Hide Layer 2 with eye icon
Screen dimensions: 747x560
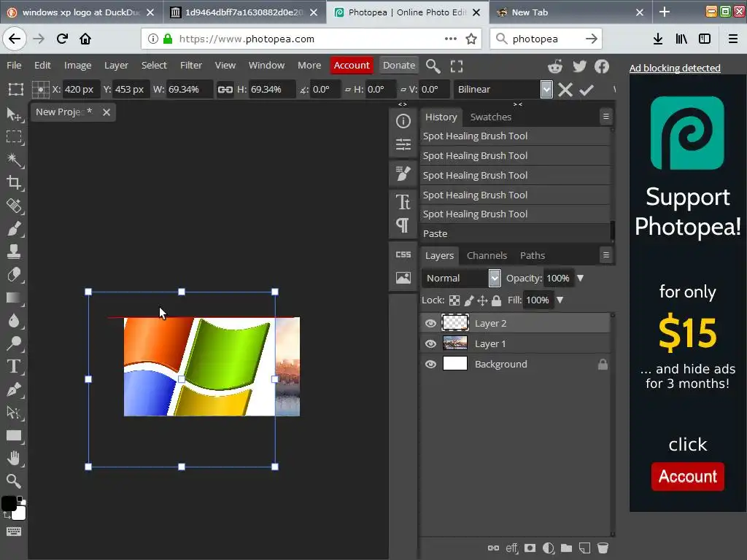430,323
